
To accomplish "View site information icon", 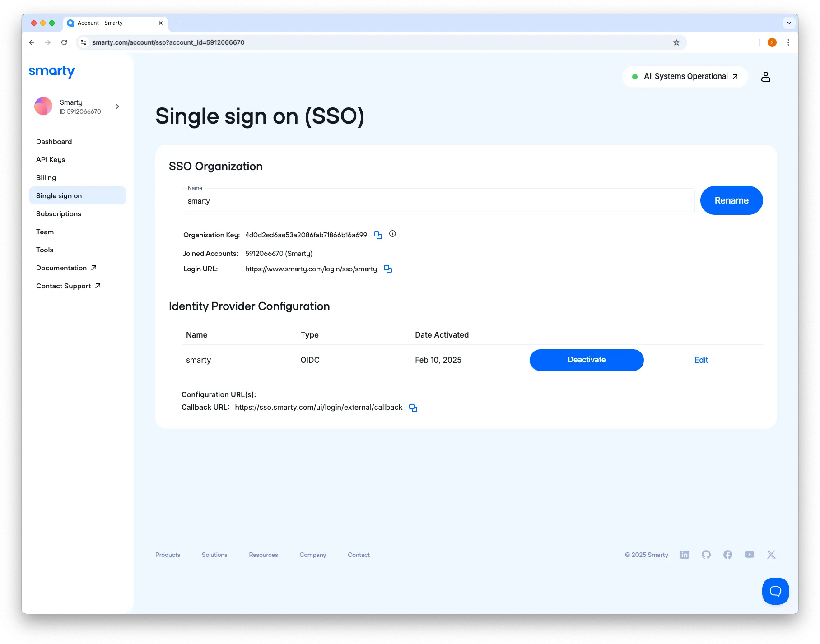I will [84, 42].
